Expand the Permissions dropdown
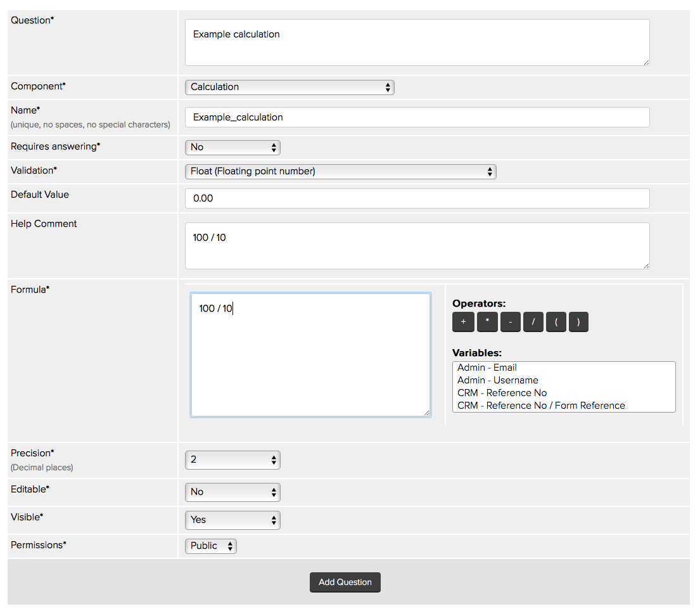This screenshot has width=700, height=616. (x=211, y=546)
